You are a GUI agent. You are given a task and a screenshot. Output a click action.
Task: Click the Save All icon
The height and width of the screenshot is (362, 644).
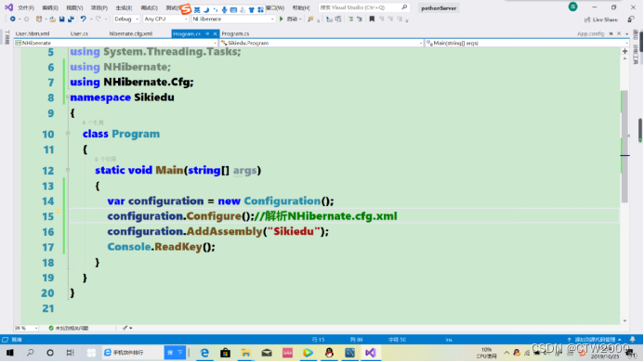click(x=71, y=19)
